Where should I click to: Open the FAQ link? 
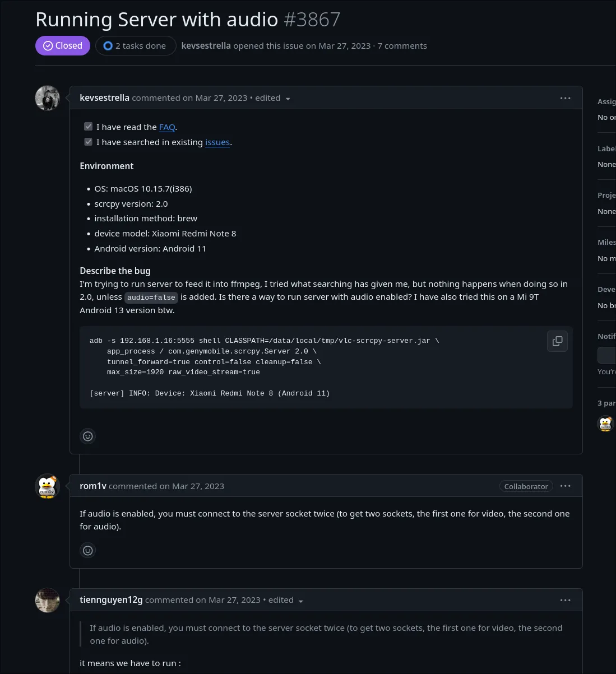coord(167,127)
